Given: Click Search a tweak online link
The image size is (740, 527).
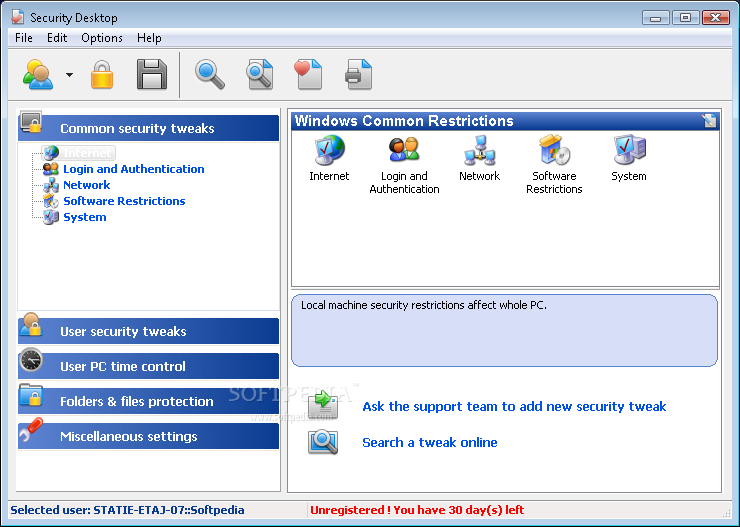Looking at the screenshot, I should (x=429, y=442).
